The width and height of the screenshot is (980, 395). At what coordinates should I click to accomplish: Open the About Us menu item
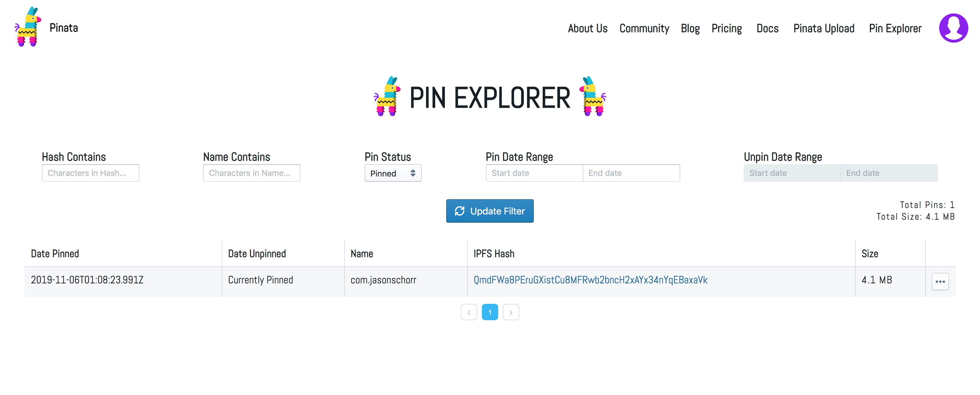tap(587, 29)
